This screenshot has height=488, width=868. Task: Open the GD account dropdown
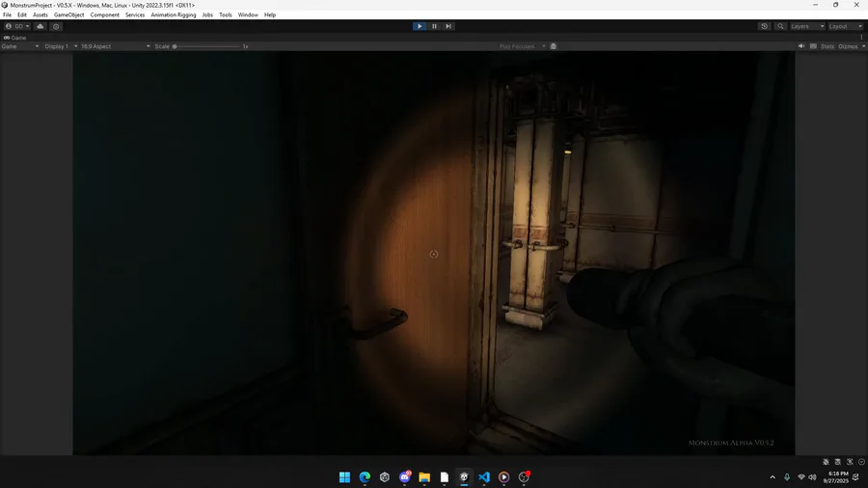pyautogui.click(x=17, y=26)
